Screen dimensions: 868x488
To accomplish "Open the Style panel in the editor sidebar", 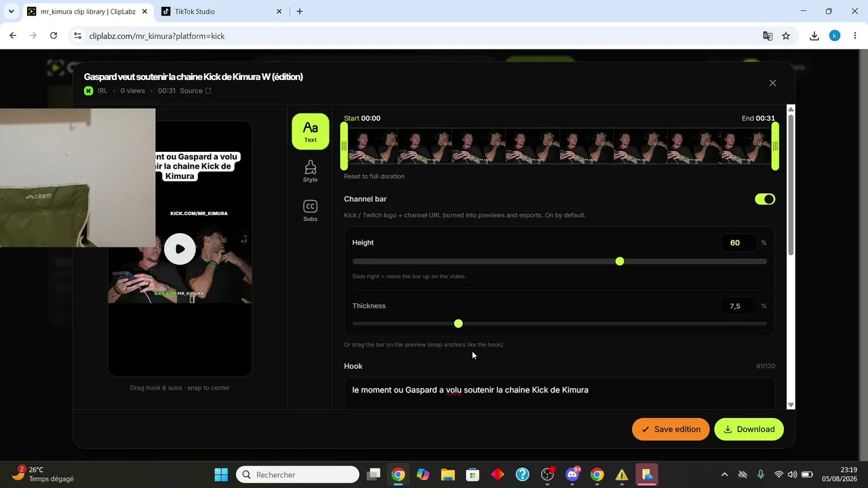I will click(x=311, y=171).
